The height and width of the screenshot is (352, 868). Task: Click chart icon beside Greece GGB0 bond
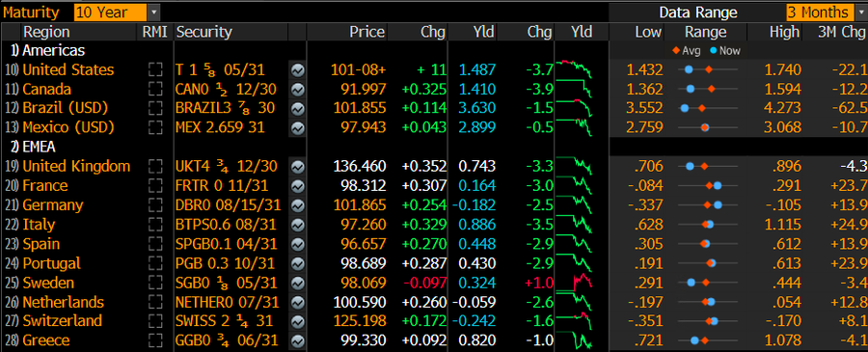click(298, 341)
